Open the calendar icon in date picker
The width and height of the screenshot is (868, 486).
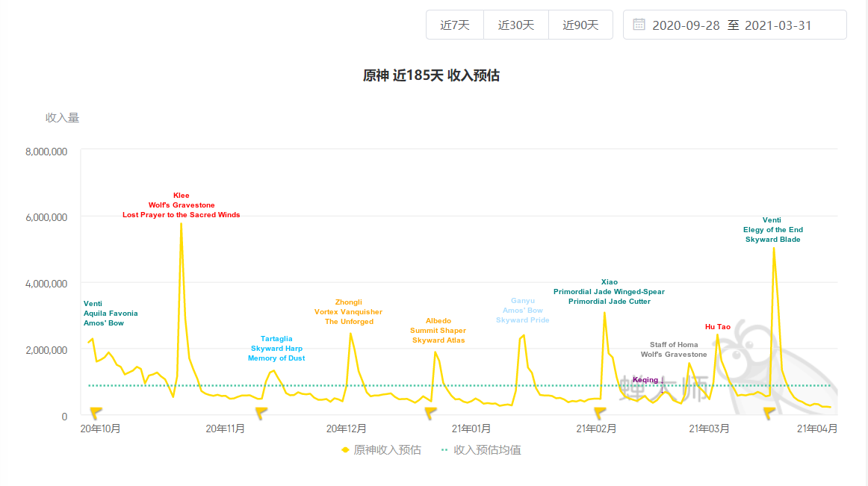point(639,25)
